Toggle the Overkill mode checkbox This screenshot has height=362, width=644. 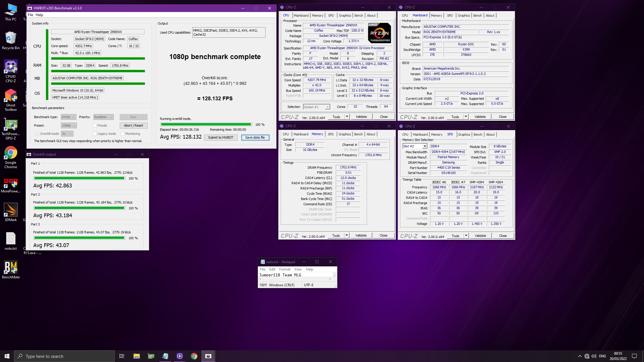point(37,134)
